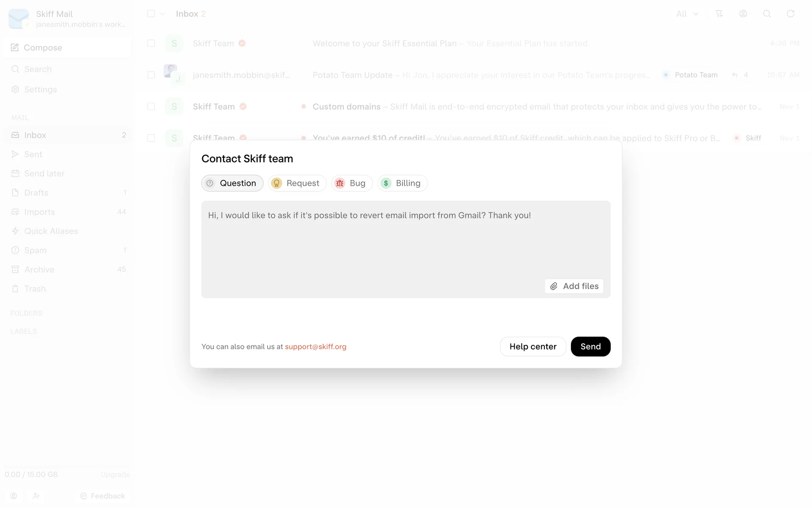
Task: Expand the select-all chevron next to checkbox
Action: (x=162, y=14)
